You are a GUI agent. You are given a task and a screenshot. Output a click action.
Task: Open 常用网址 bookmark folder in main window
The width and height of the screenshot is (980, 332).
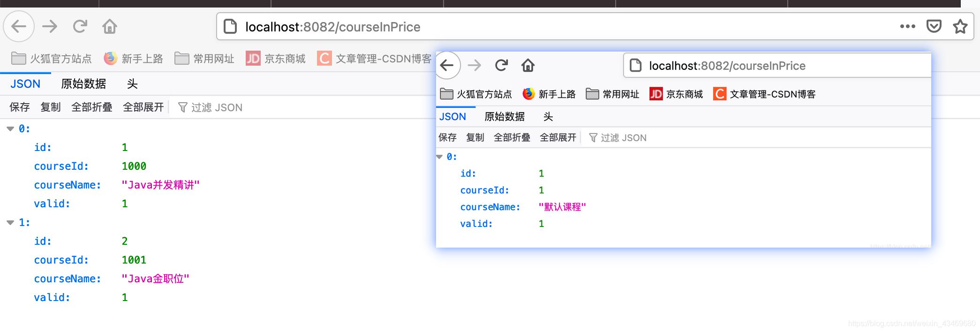(x=204, y=59)
